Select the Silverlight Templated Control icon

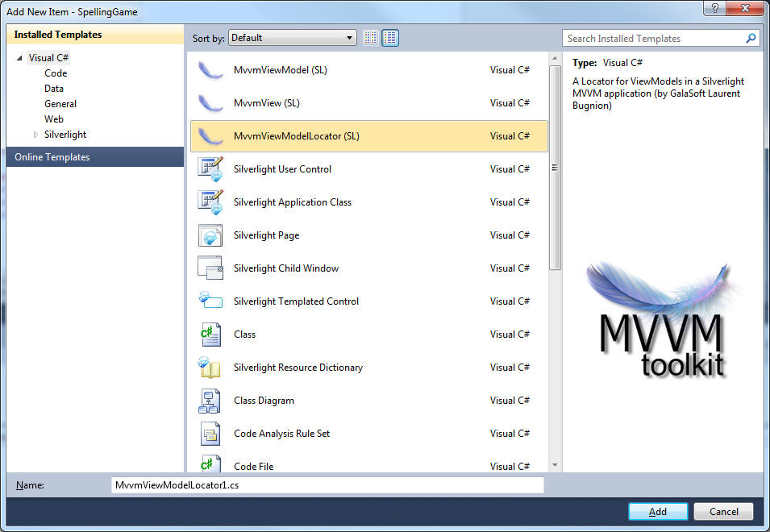point(210,301)
